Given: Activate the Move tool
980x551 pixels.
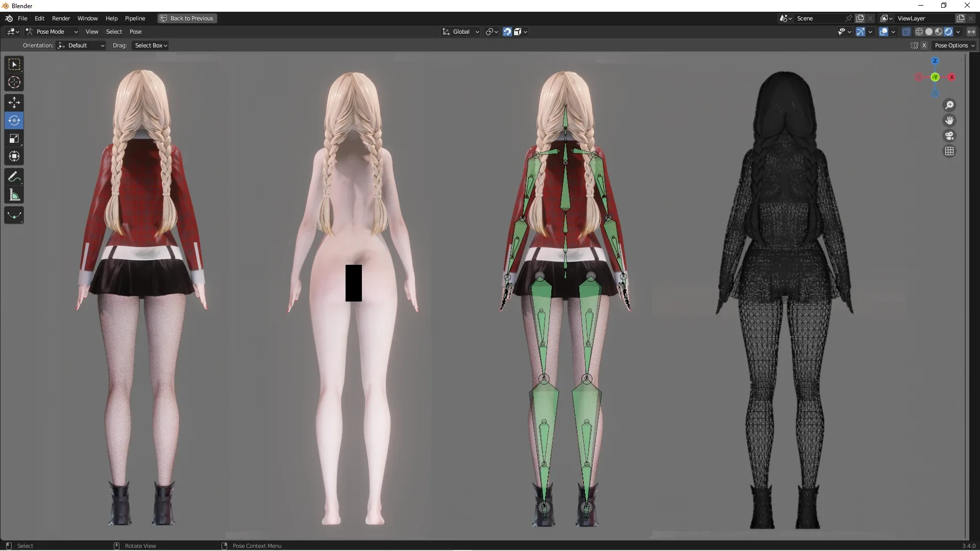Looking at the screenshot, I should (x=14, y=103).
